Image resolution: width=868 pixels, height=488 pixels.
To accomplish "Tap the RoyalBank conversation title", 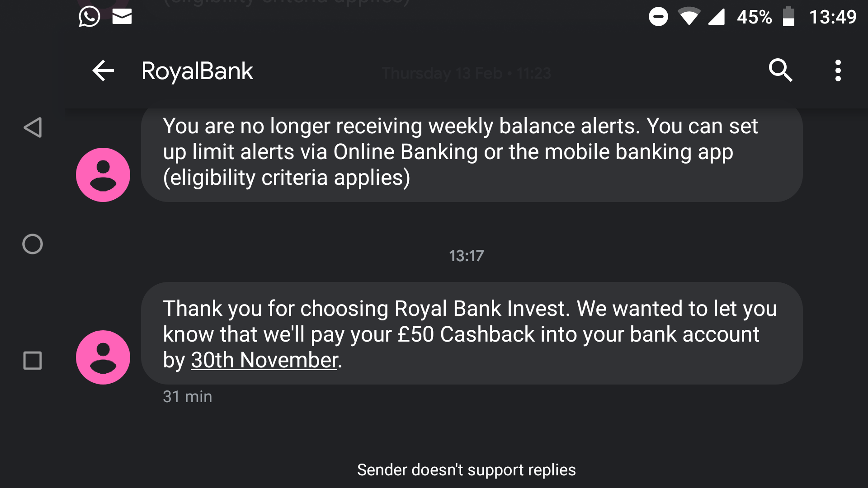I will [197, 71].
